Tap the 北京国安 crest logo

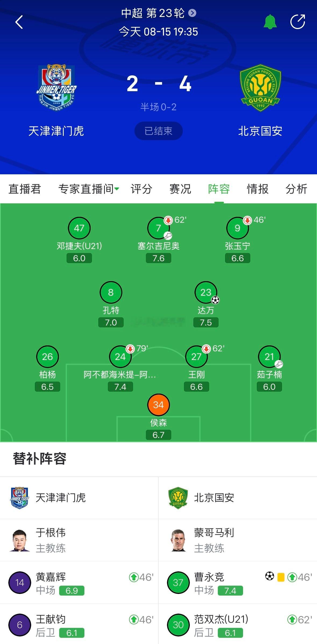[x=260, y=88]
